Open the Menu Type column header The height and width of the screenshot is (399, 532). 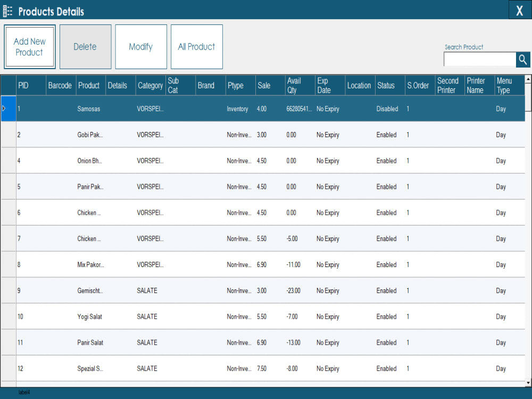tap(505, 85)
